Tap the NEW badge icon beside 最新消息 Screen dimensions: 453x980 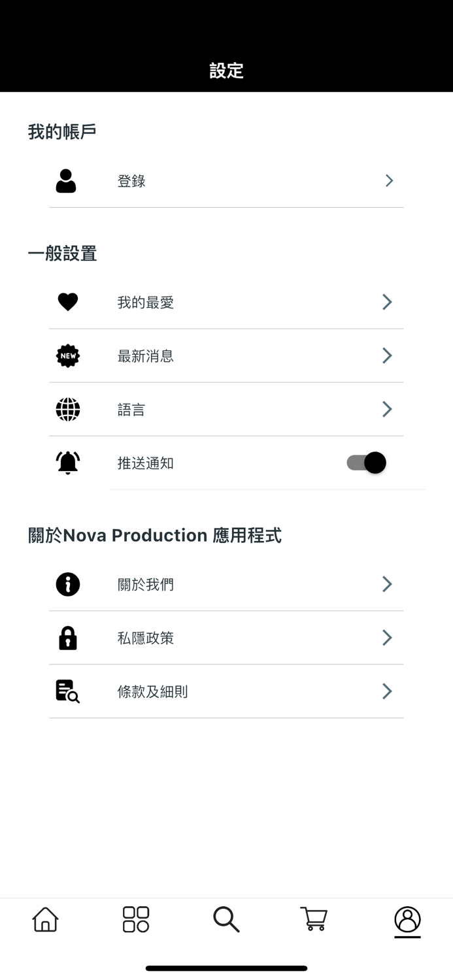(68, 355)
